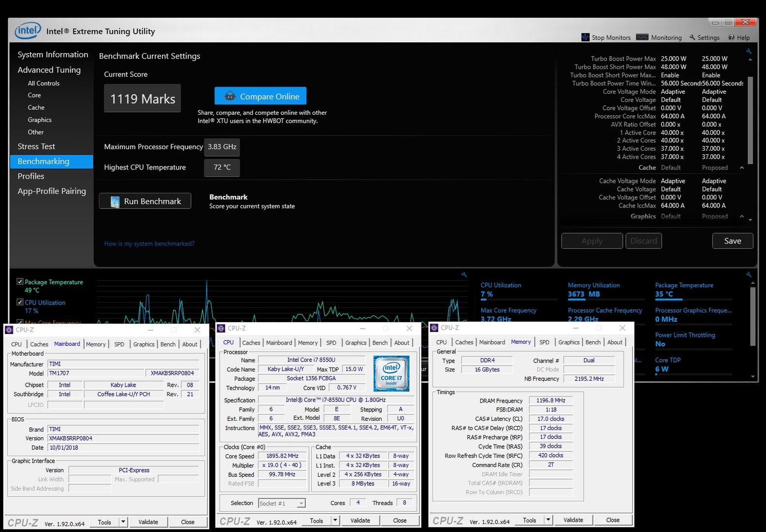Open Tools dropdown arrow in CPU CPU-Z window
This screenshot has height=532, width=766.
(x=335, y=520)
